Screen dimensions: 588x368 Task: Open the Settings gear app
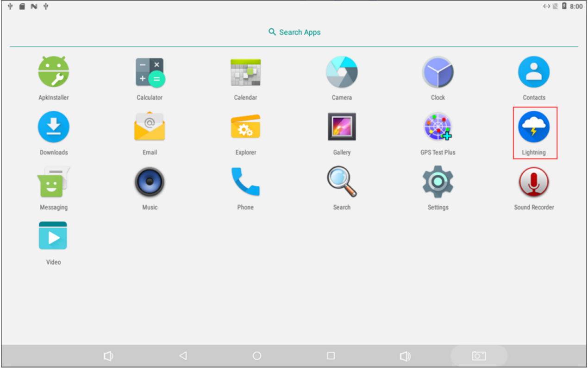(438, 182)
